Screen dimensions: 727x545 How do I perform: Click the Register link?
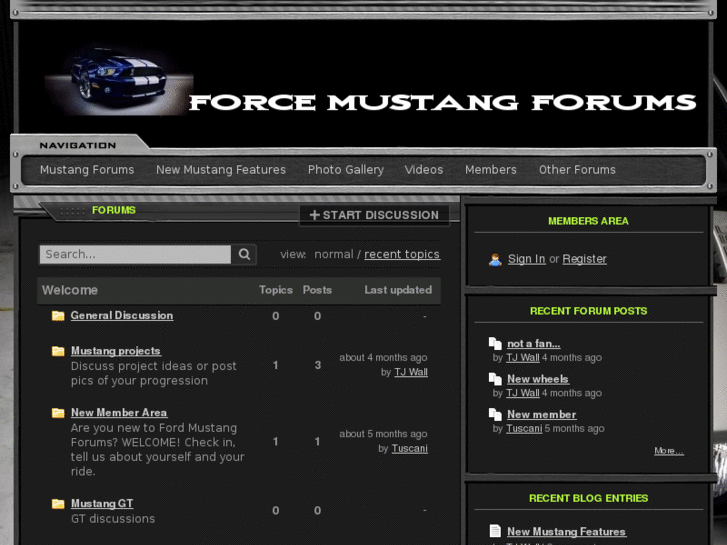tap(584, 259)
